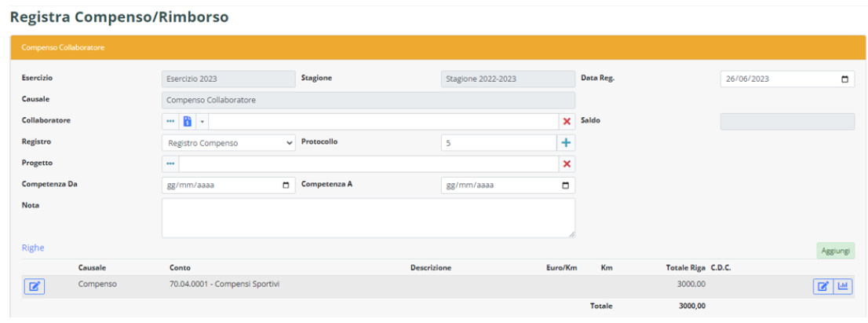Click into the Nota text area
868x323 pixels.
(x=367, y=218)
